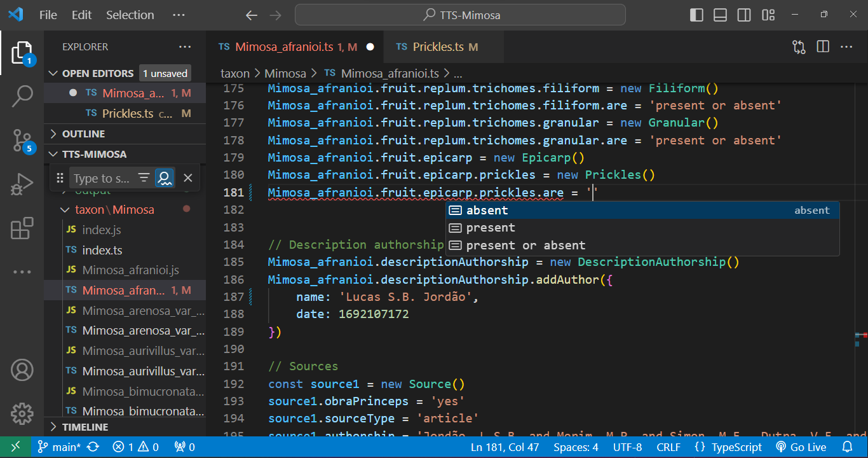The height and width of the screenshot is (458, 868).
Task: Open the Edit menu
Action: tap(82, 15)
